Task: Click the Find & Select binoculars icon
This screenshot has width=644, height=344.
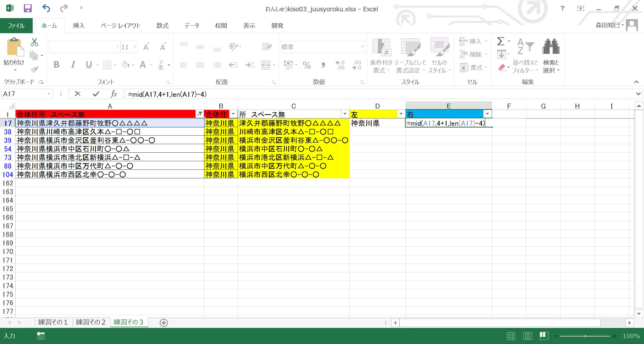Action: tap(551, 46)
